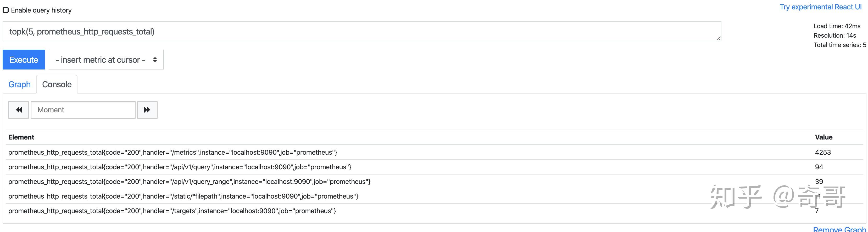Click the /targets handler result row
The image size is (868, 232).
172,211
